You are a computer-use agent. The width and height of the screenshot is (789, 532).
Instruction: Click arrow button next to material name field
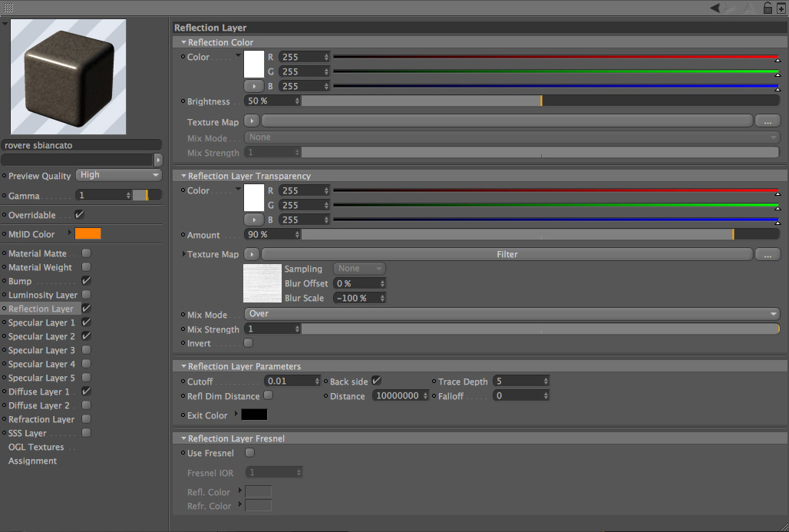[x=158, y=160]
